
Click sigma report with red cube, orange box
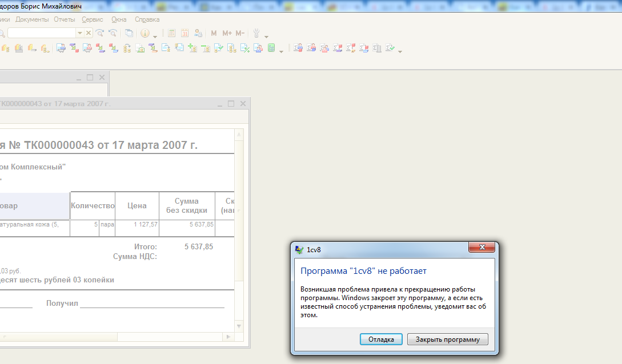pyautogui.click(x=351, y=48)
